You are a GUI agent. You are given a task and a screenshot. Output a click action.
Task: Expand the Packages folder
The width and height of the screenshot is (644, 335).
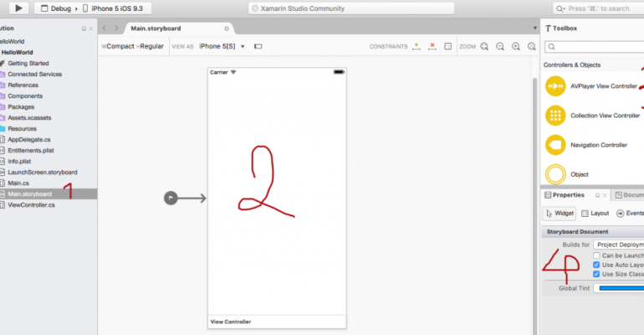pos(21,107)
